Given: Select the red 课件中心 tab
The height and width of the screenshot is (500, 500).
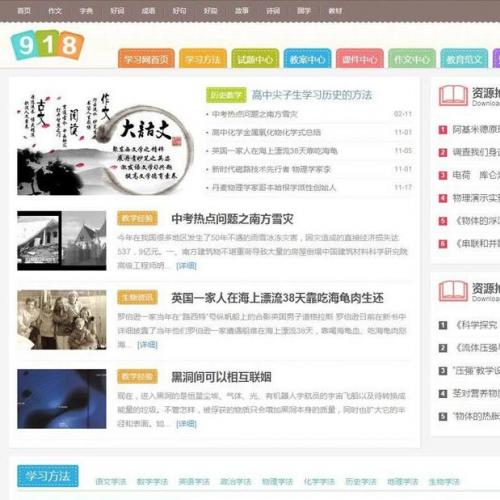Looking at the screenshot, I should coord(360,59).
